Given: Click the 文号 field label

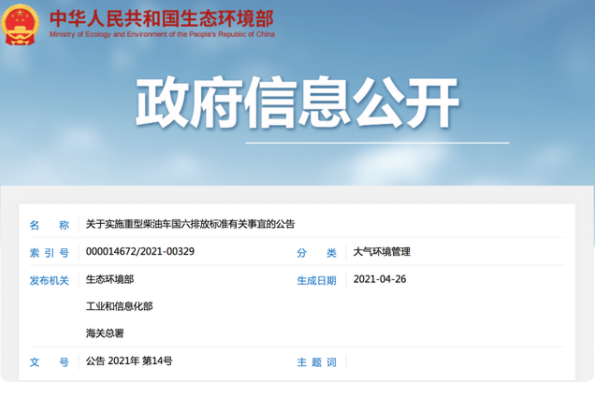Looking at the screenshot, I should [49, 362].
